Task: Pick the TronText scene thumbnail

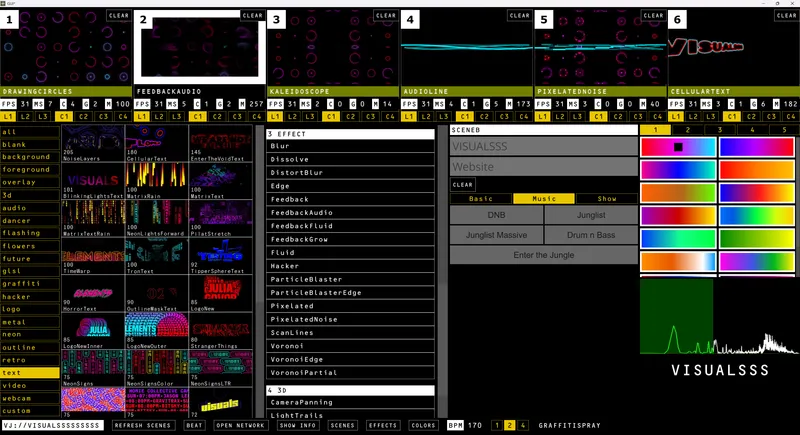Action: coord(154,255)
